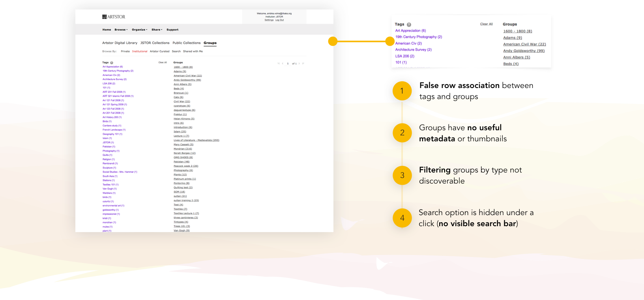The width and height of the screenshot is (644, 300).
Task: Open the Quilting test (2) group
Action: tap(183, 187)
